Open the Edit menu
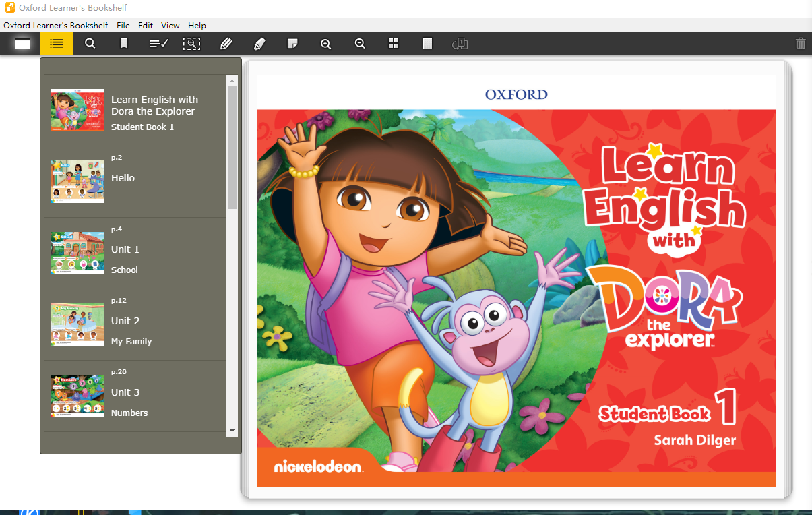 pyautogui.click(x=146, y=25)
